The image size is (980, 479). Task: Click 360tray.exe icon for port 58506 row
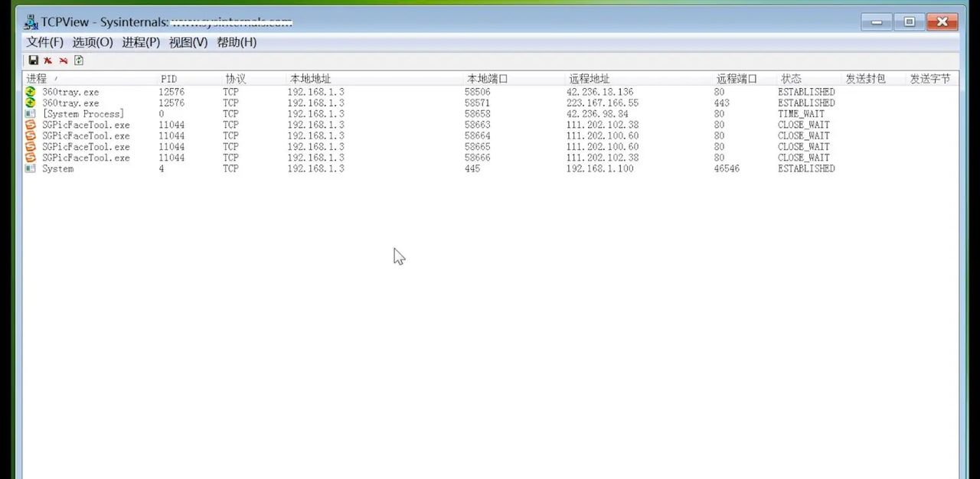point(30,92)
